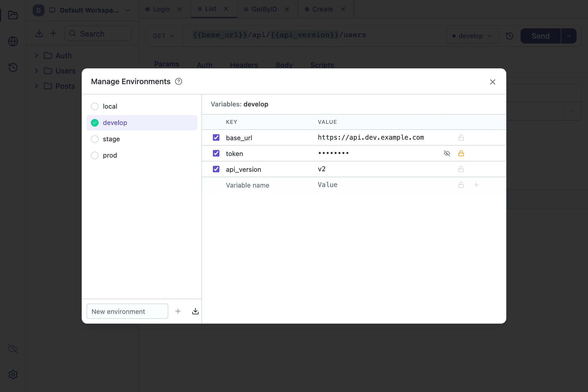
Task: Reveal the hidden token value with eye icon
Action: pos(447,153)
